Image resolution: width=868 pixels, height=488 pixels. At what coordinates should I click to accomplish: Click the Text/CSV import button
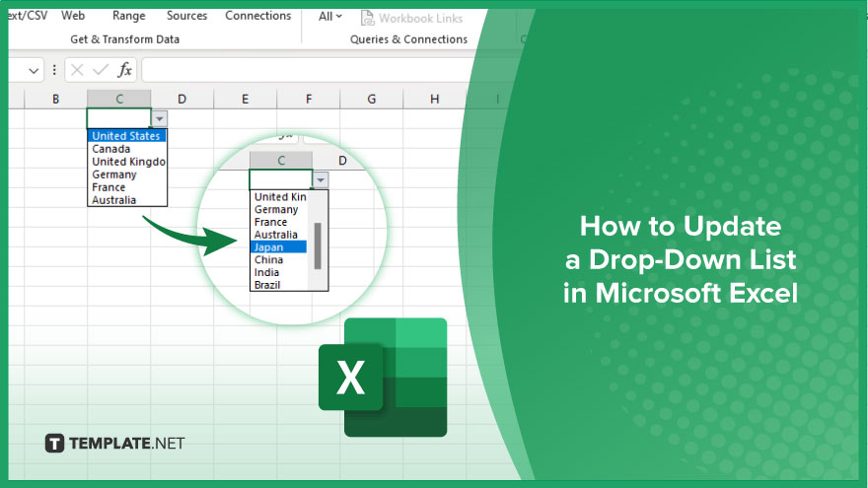click(x=28, y=16)
